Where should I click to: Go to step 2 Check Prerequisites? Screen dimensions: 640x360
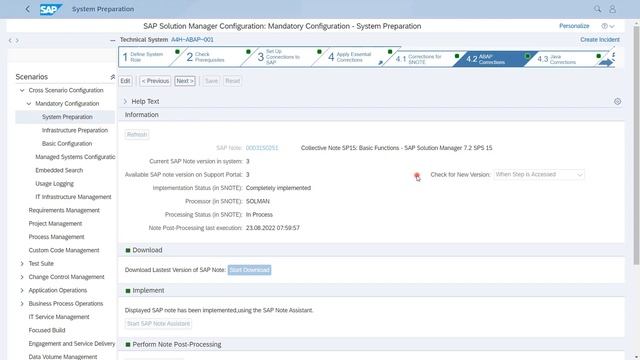point(209,57)
